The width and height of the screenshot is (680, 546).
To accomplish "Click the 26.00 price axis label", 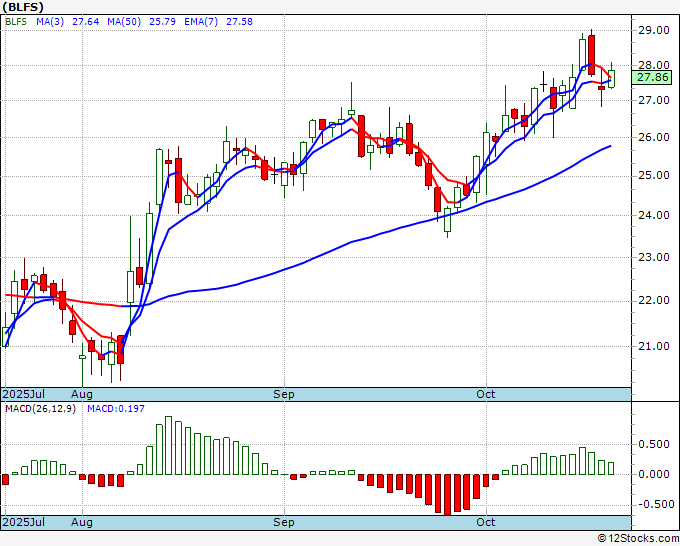I will 653,137.
